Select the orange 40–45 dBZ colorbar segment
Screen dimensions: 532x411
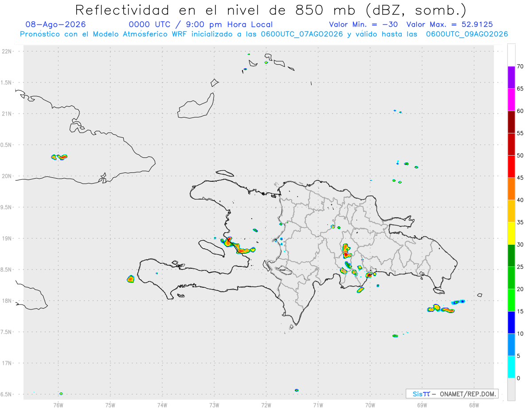point(511,189)
